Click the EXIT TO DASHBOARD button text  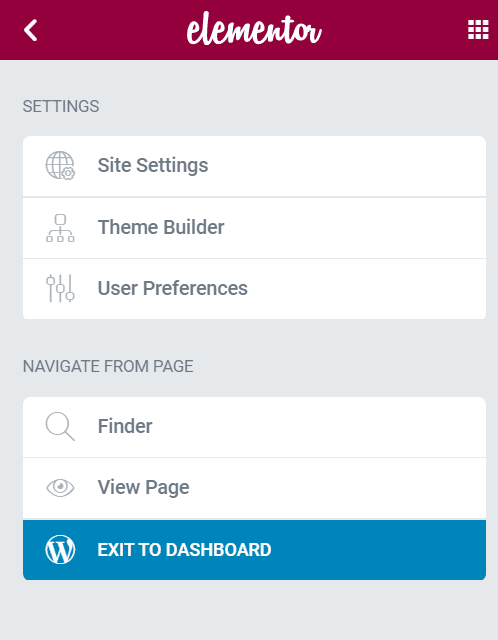click(x=184, y=550)
